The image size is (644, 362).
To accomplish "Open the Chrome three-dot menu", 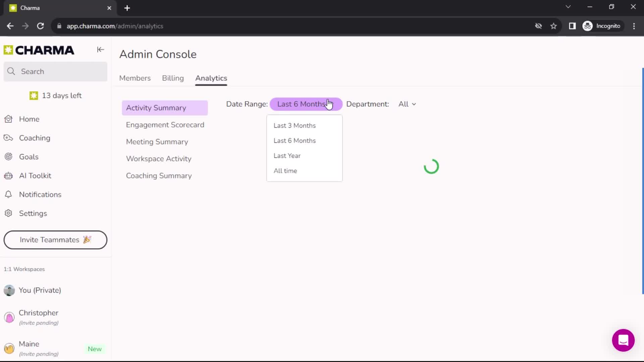I will tap(634, 26).
